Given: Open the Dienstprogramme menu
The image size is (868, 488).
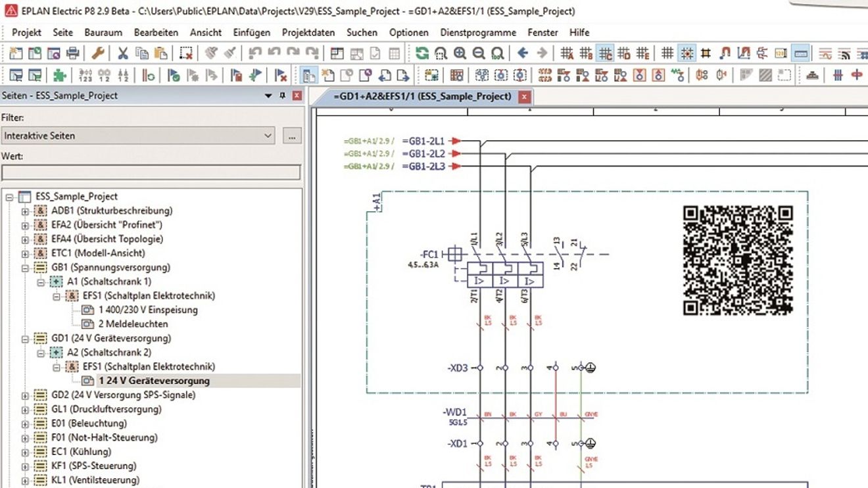Looking at the screenshot, I should click(x=477, y=32).
